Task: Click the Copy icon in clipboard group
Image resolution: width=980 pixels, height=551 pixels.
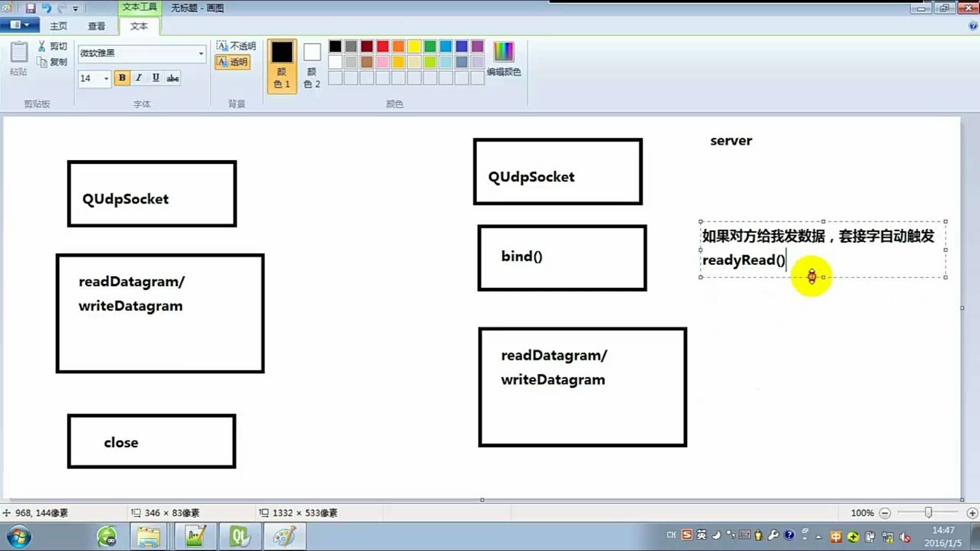Action: 42,62
